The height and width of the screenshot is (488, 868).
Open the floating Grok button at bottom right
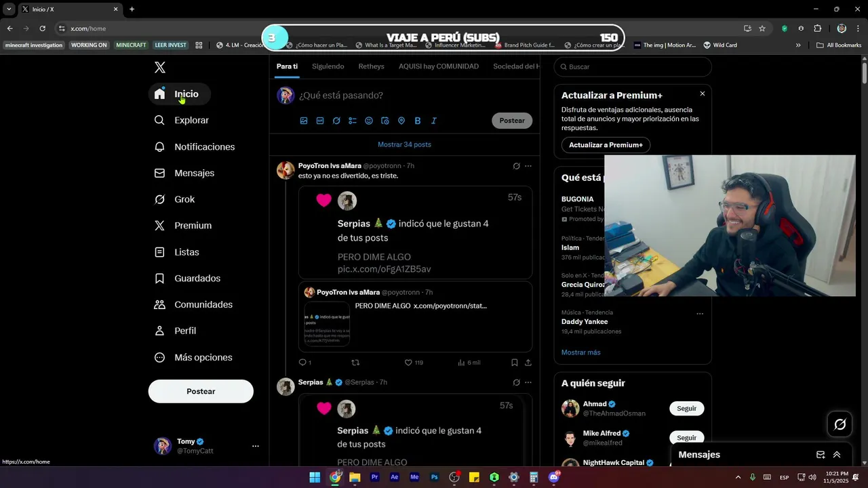(840, 424)
